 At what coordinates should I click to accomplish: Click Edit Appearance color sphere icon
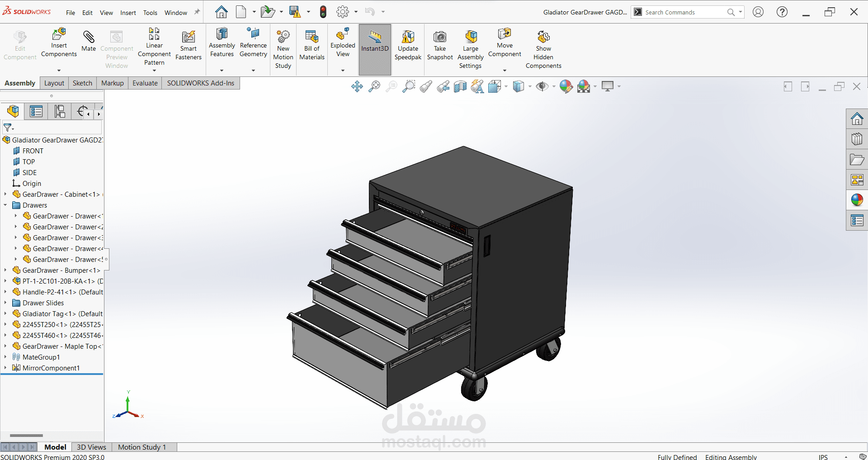coord(566,86)
